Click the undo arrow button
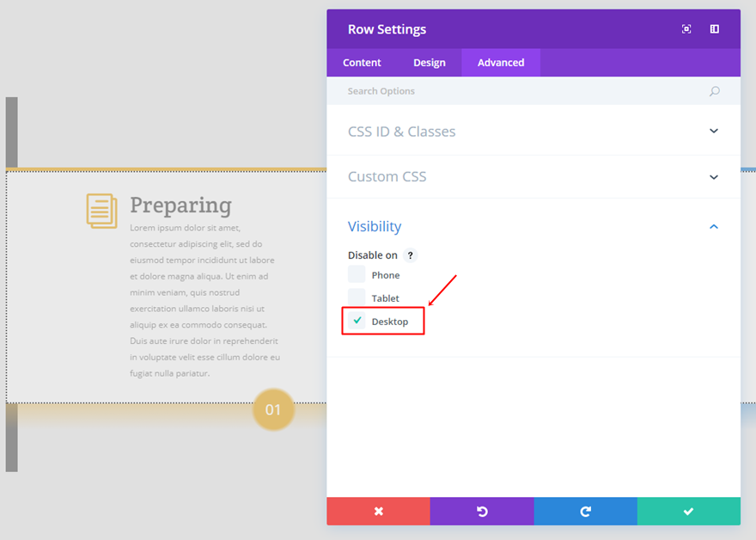This screenshot has width=756, height=540. 482,511
